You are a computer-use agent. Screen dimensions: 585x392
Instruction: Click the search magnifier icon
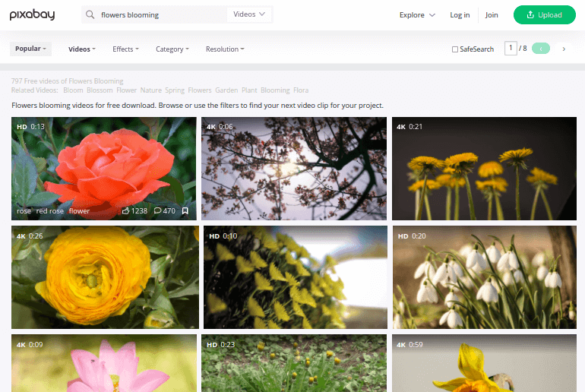[x=90, y=14]
